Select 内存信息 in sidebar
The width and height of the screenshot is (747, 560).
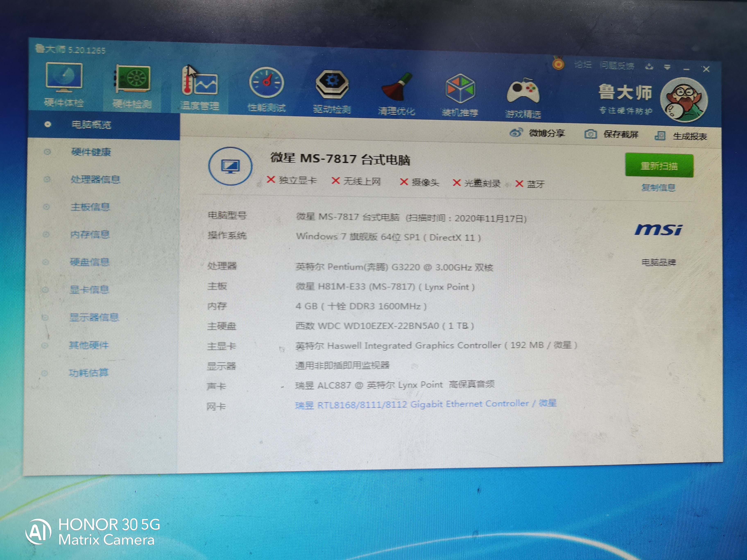(x=90, y=234)
